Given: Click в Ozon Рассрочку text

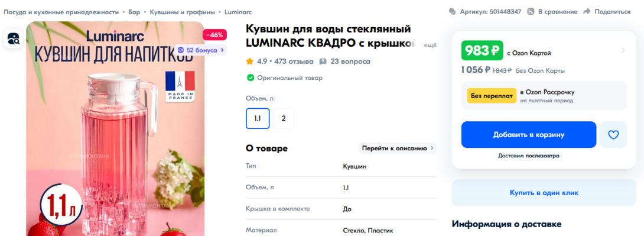Looking at the screenshot, I should (547, 92).
